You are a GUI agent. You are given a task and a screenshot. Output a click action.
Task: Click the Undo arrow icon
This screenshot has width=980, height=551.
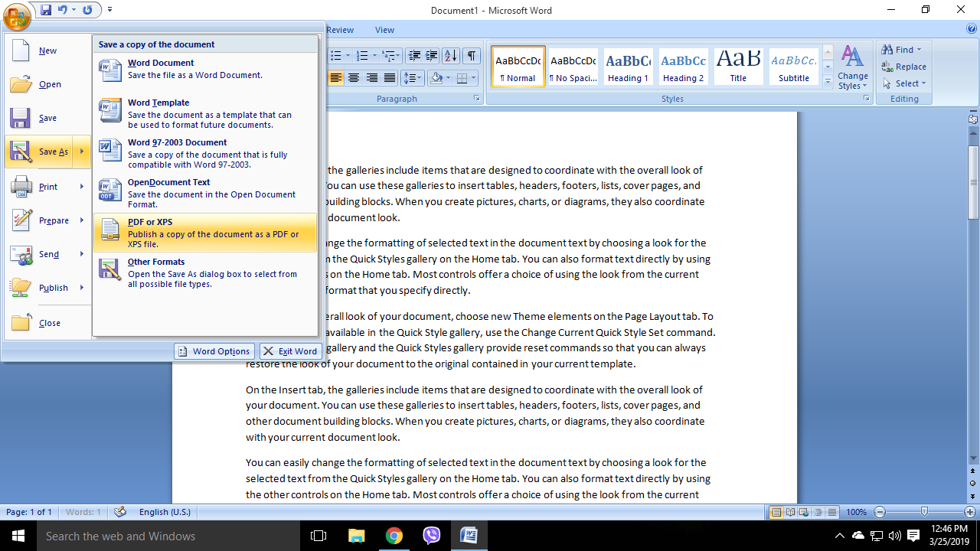(63, 10)
